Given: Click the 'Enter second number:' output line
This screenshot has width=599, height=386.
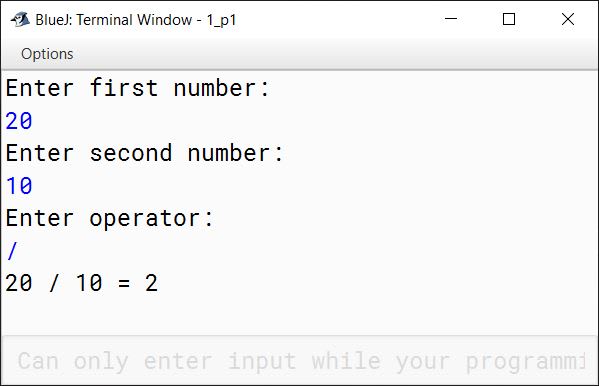Looking at the screenshot, I should [144, 153].
